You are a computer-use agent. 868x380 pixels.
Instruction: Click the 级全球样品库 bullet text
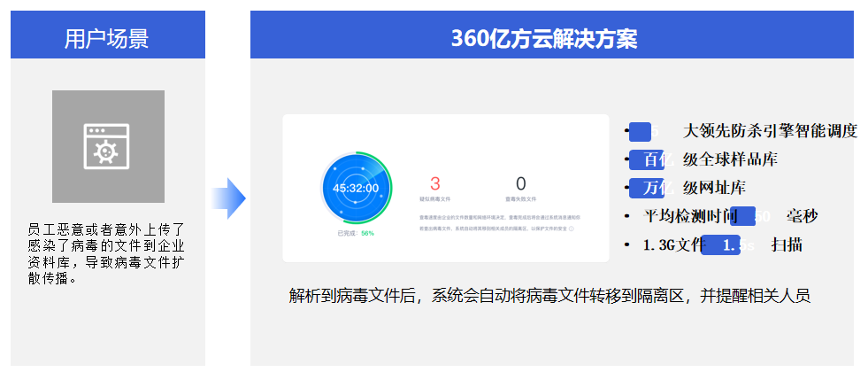click(x=730, y=159)
